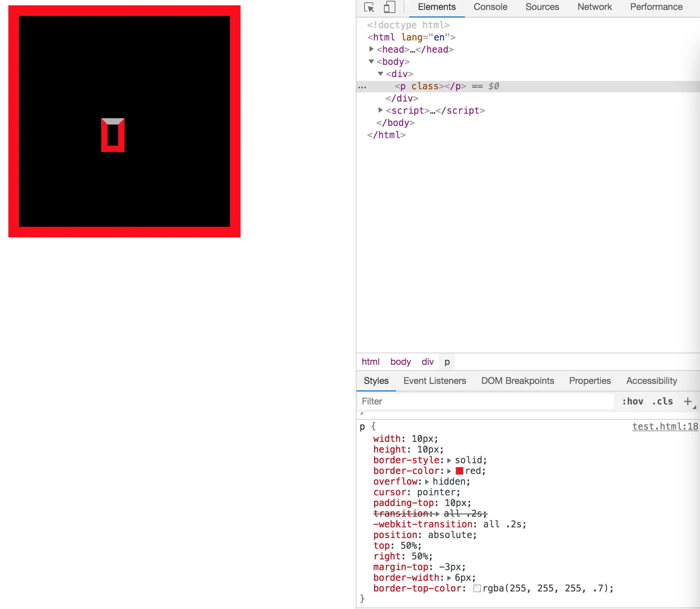Open color picker for rgba border-top-color swatch
Image resolution: width=700 pixels, height=609 pixels.
(x=477, y=588)
